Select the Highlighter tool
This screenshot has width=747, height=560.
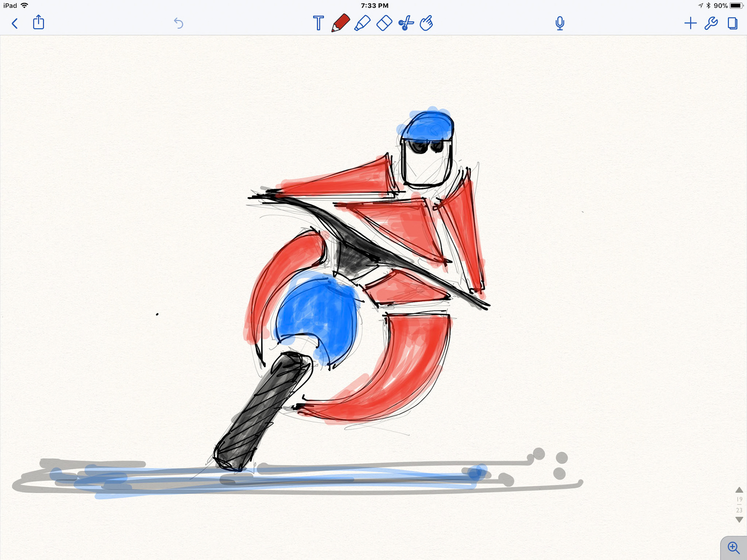tap(362, 23)
